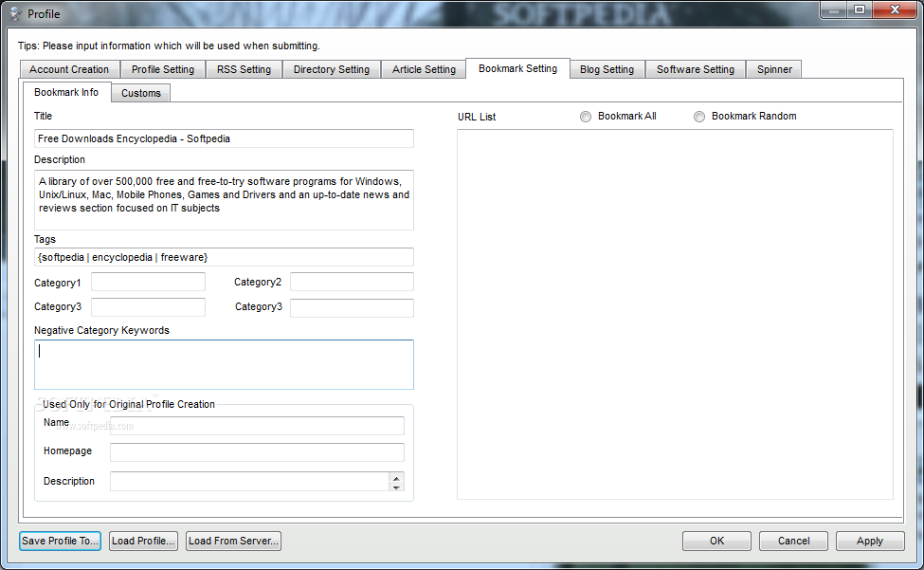Click the Apply button

coord(870,541)
